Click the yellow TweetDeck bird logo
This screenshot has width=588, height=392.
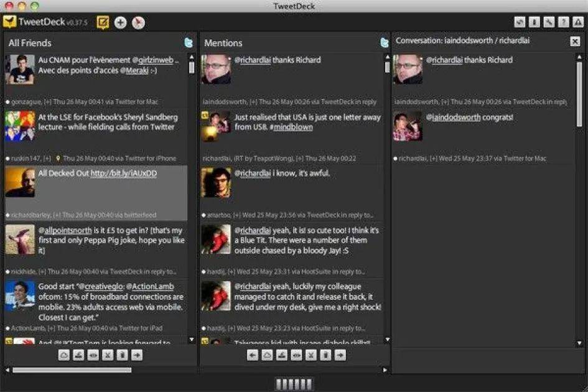pos(10,22)
